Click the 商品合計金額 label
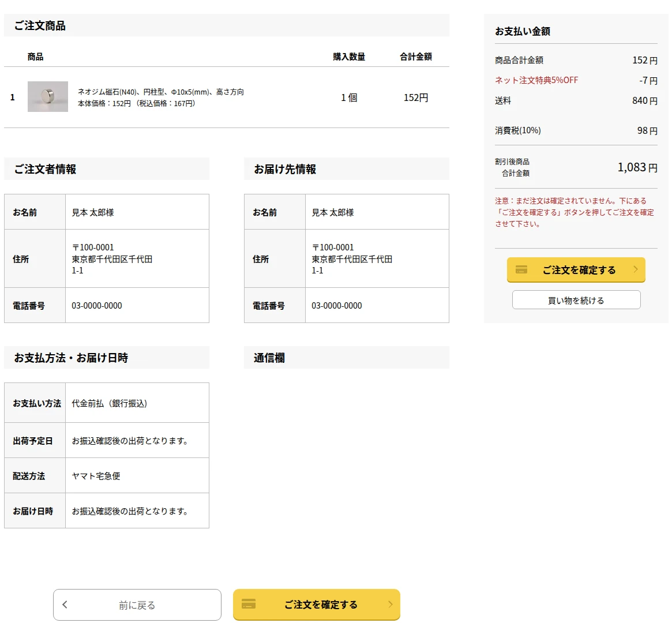This screenshot has width=672, height=623. [x=519, y=60]
